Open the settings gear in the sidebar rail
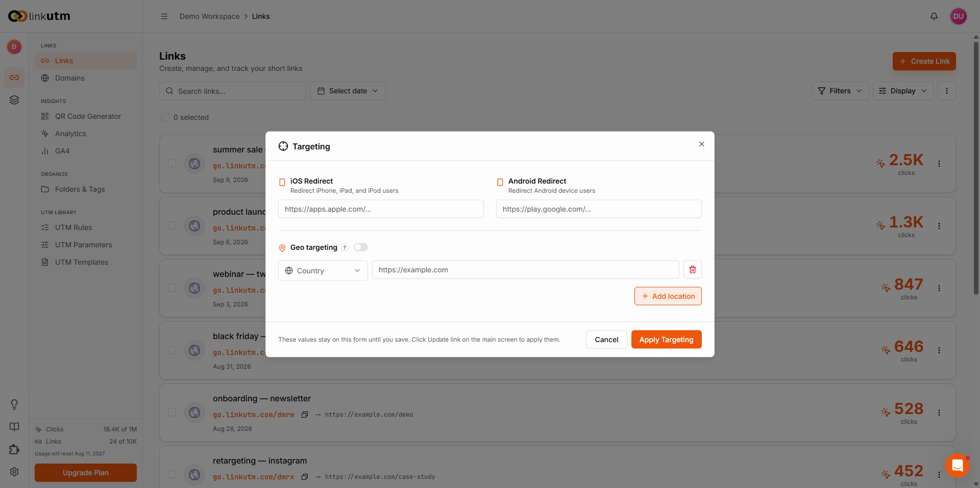 tap(14, 472)
